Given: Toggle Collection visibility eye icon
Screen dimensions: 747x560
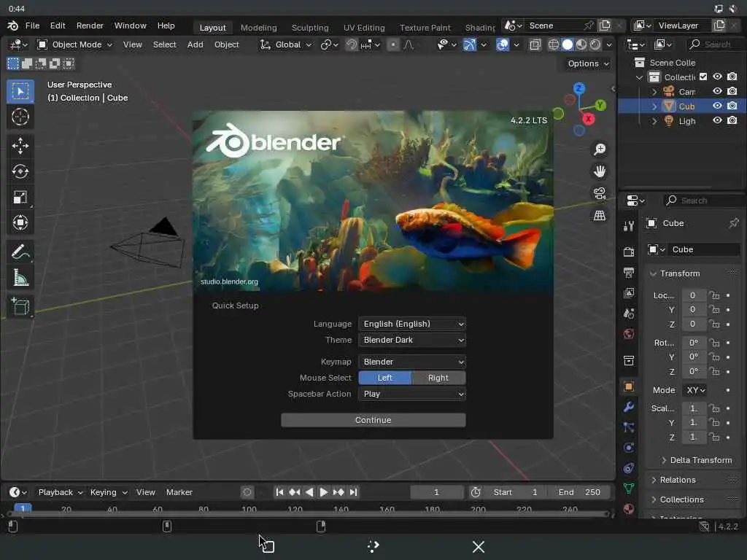Looking at the screenshot, I should [717, 76].
